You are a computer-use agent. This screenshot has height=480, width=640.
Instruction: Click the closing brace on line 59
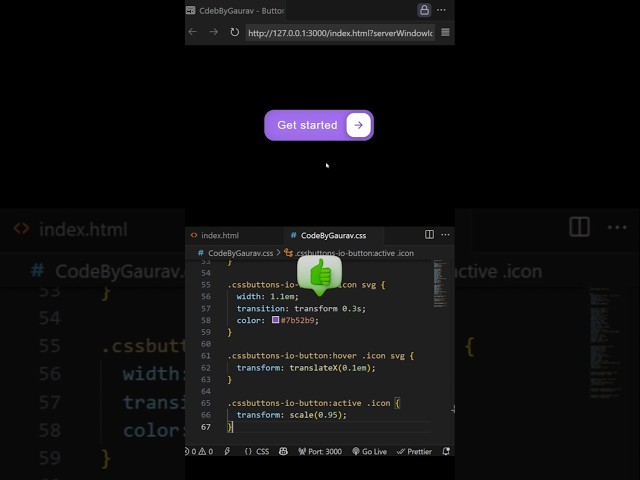point(229,332)
